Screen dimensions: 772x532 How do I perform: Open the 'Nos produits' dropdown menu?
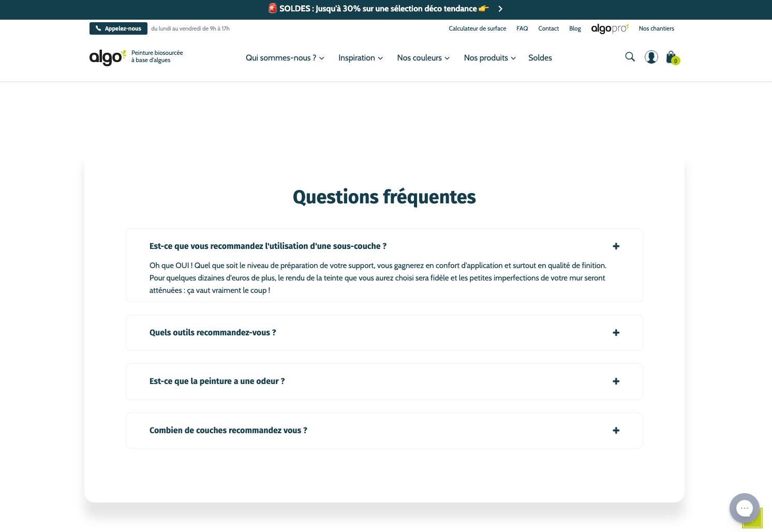click(490, 58)
